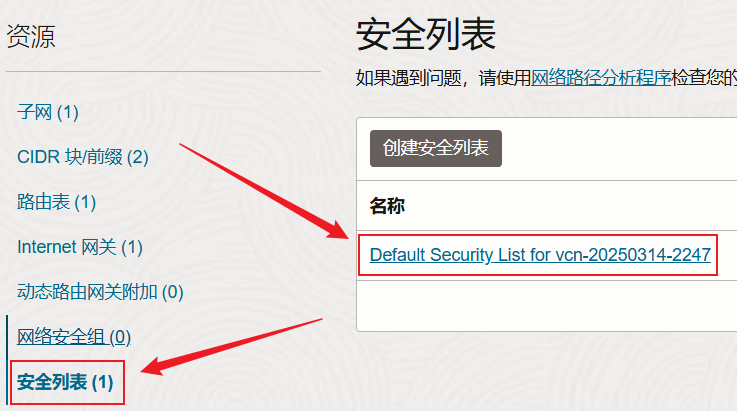
Task: Open 路由表 (1) from the sidebar
Action: pos(56,202)
